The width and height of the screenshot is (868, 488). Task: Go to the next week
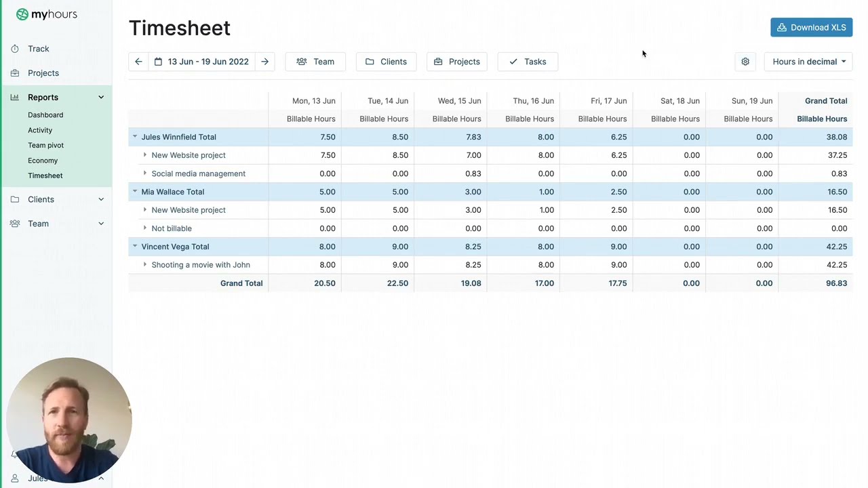click(x=265, y=62)
